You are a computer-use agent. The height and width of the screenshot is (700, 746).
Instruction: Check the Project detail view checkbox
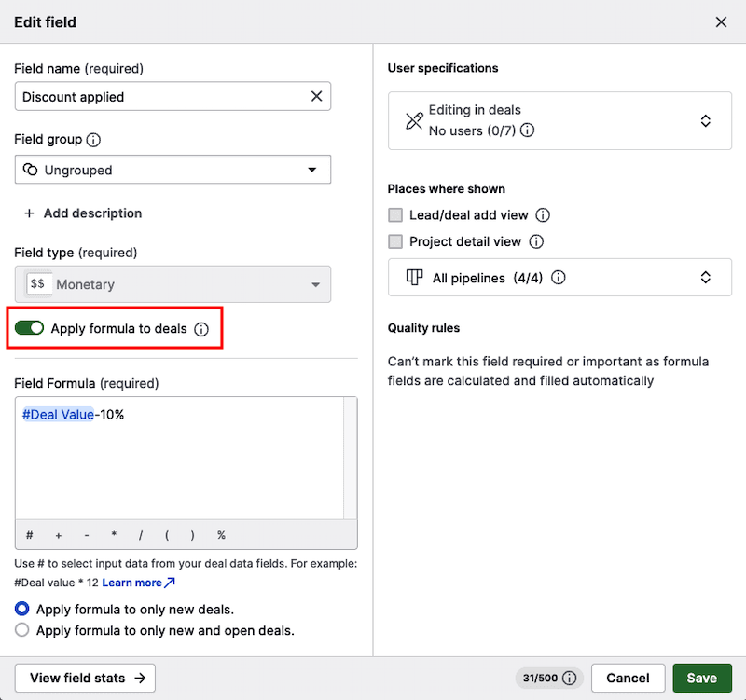(395, 241)
